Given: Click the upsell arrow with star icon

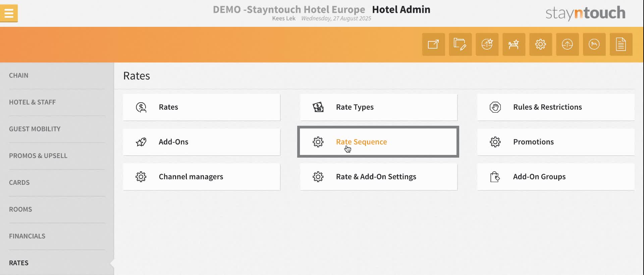Looking at the screenshot, I should click(x=487, y=44).
